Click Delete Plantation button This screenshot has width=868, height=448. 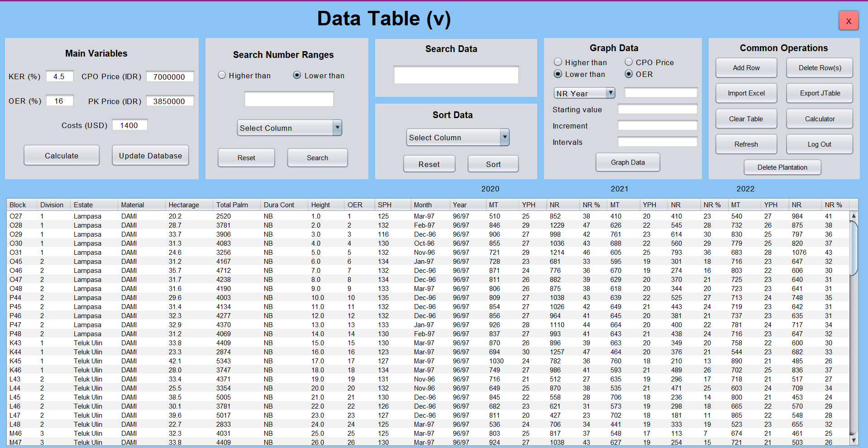tap(782, 167)
